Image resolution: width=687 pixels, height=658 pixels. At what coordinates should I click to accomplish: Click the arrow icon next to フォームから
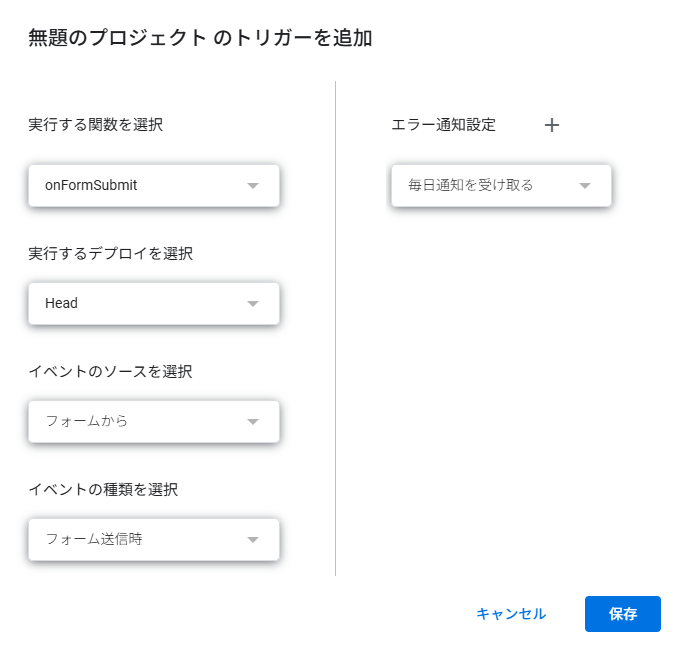253,422
